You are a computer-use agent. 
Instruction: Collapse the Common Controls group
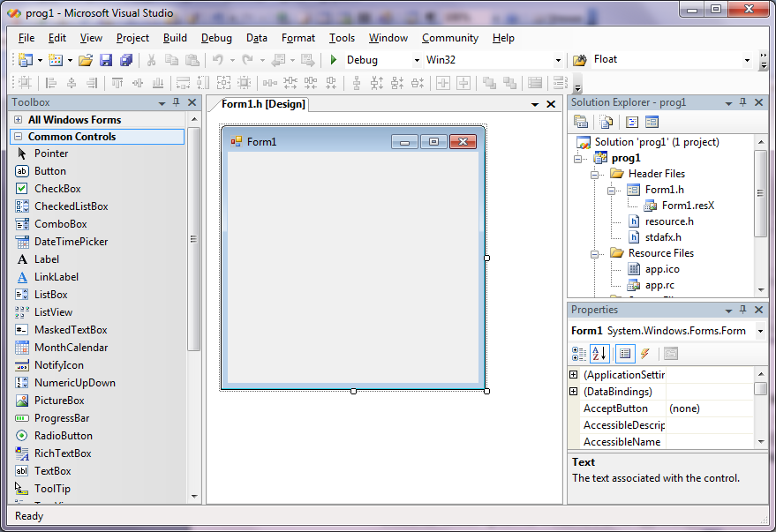pos(19,137)
